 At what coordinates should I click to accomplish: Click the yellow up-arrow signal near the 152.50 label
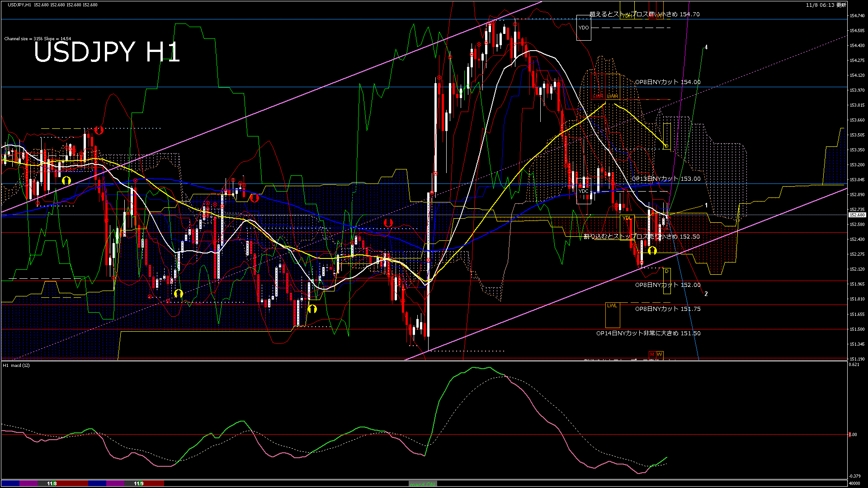tap(652, 250)
